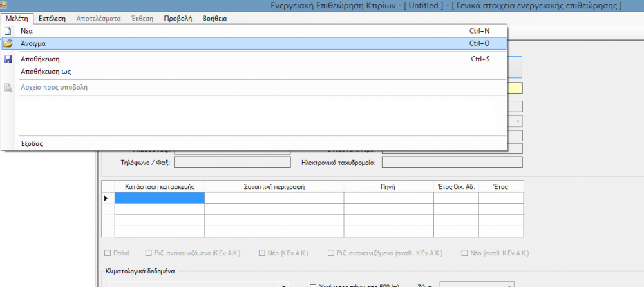The height and width of the screenshot is (287, 644).
Task: Click the Συνοπτική περιγραφή column header
Action: [x=274, y=186]
